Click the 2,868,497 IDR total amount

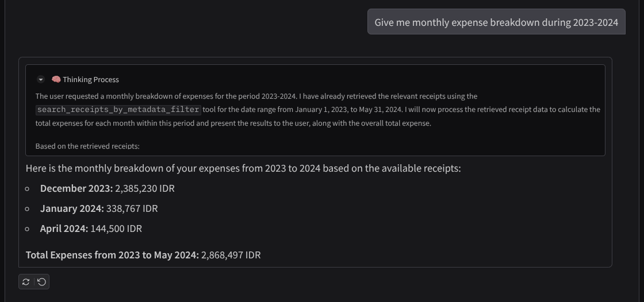click(x=231, y=255)
